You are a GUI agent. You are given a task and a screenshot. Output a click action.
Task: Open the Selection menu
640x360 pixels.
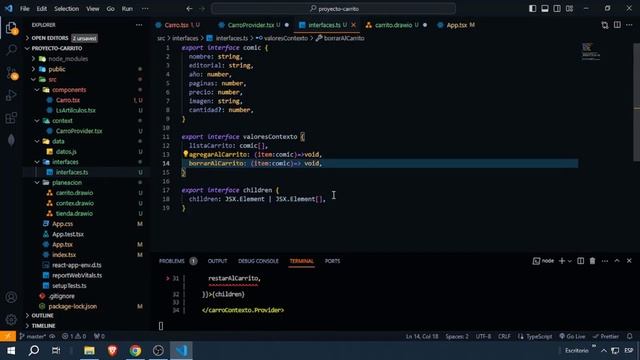coord(66,9)
